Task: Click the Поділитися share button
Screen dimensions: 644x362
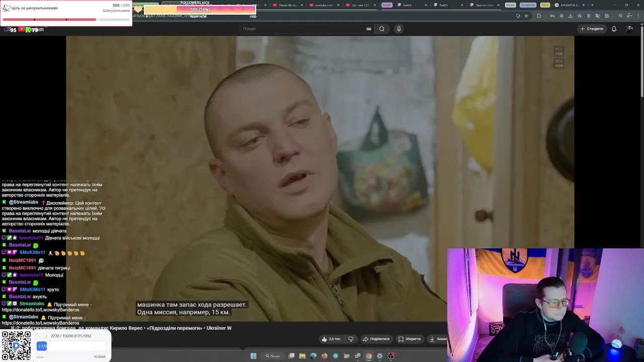Action: point(376,339)
